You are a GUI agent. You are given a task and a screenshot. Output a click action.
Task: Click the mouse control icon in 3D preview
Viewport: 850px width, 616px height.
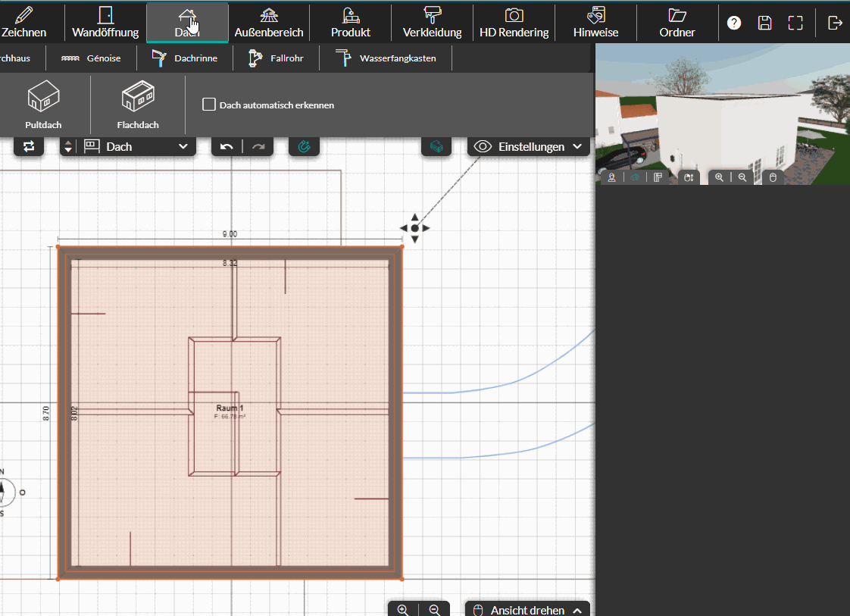click(773, 177)
